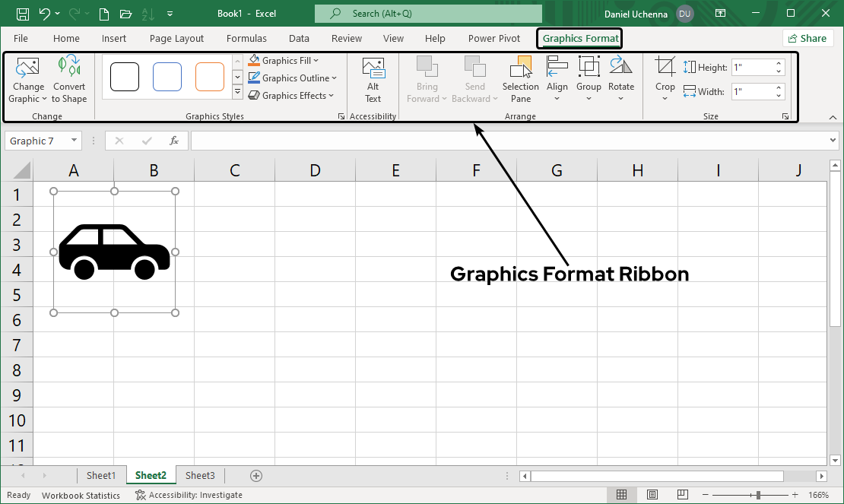
Task: Switch to Page Break Preview
Action: click(x=682, y=495)
